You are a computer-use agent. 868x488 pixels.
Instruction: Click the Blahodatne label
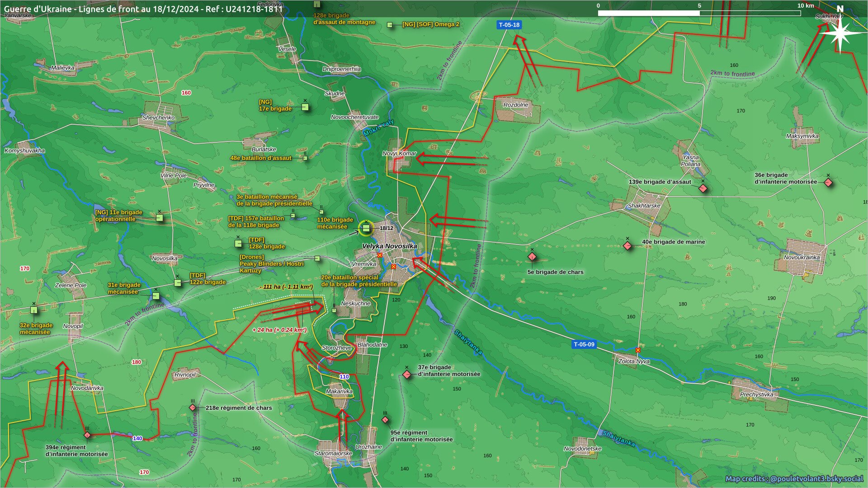pos(373,345)
